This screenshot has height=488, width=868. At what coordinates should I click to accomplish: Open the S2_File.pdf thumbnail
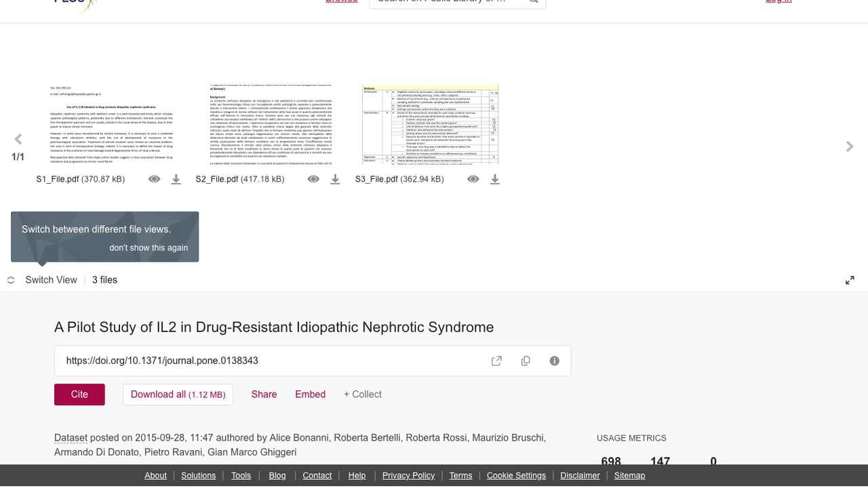[271, 125]
